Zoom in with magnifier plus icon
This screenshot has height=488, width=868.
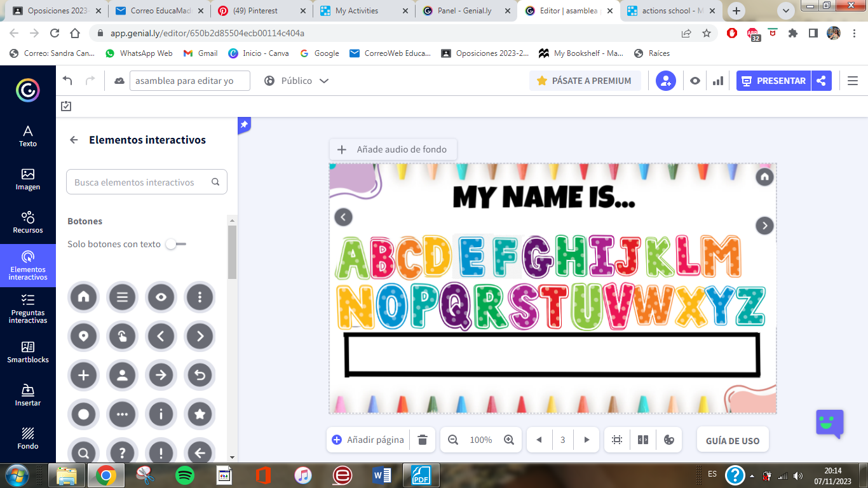coord(509,440)
